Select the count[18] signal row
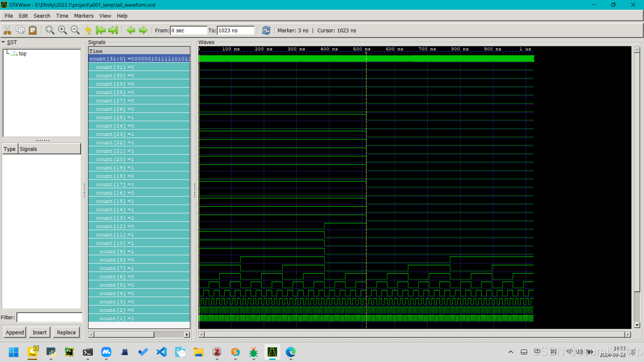Image resolution: width=644 pixels, height=362 pixels. point(139,176)
